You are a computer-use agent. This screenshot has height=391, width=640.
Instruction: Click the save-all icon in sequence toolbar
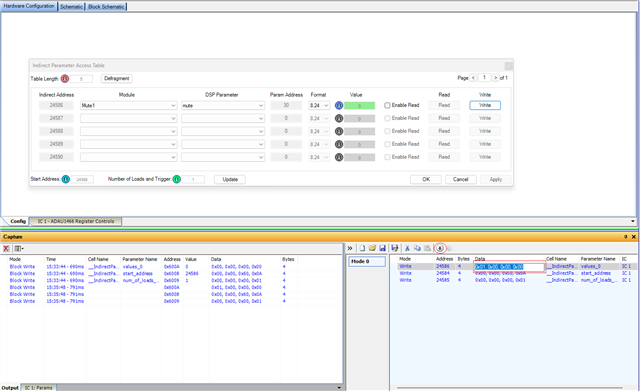tap(394, 248)
